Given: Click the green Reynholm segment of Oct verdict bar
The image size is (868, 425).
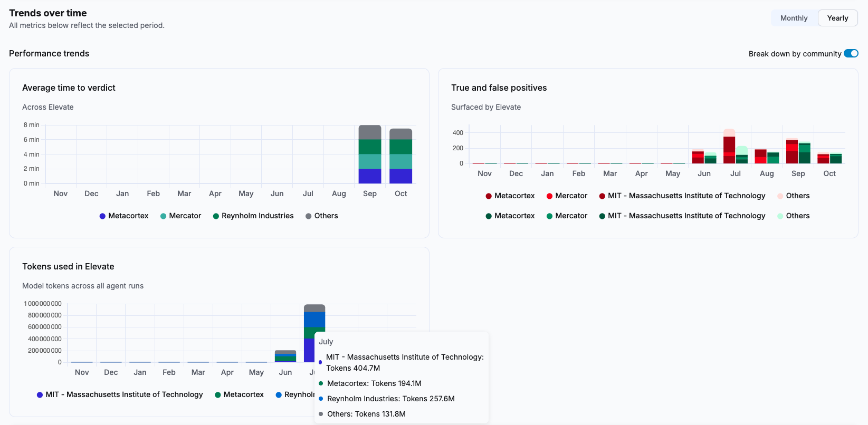Looking at the screenshot, I should pos(401,147).
